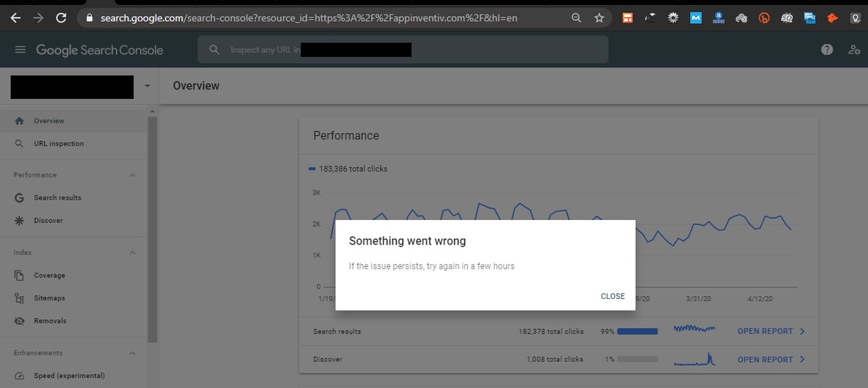868x388 pixels.
Task: Open report for Search results row
Action: click(x=771, y=332)
